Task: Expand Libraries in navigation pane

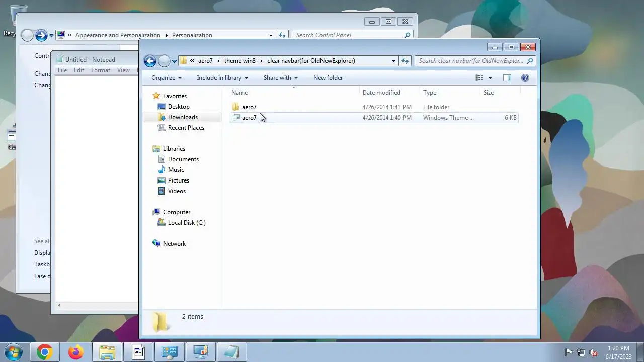Action: [x=174, y=149]
